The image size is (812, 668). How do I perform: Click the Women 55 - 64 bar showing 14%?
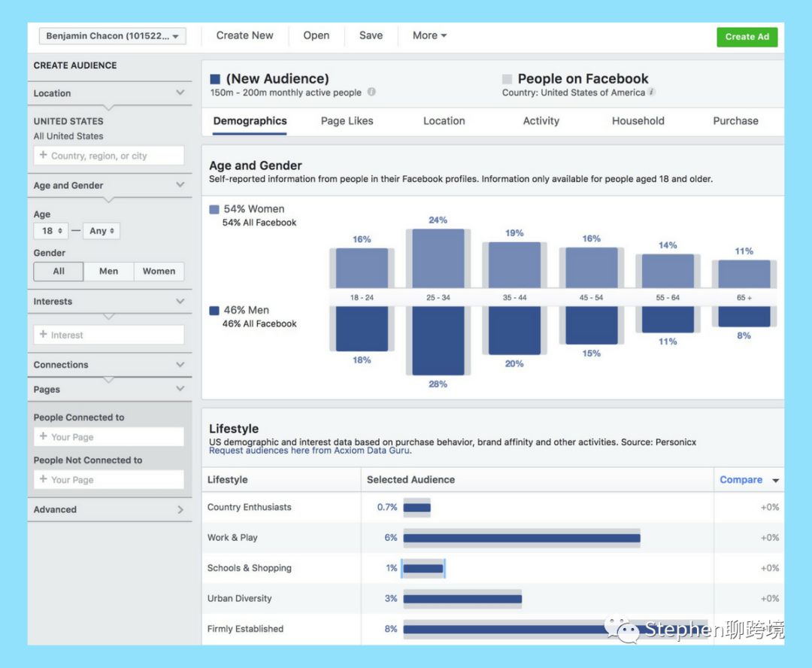point(668,271)
